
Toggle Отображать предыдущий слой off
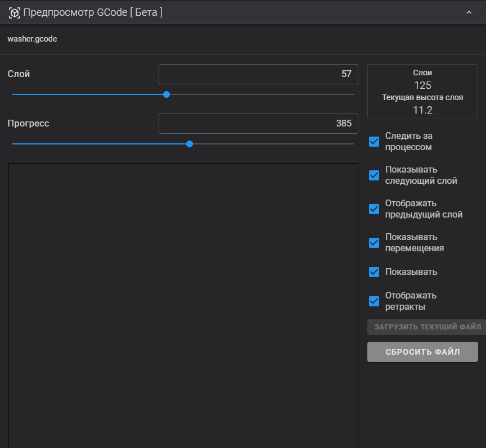pyautogui.click(x=373, y=209)
